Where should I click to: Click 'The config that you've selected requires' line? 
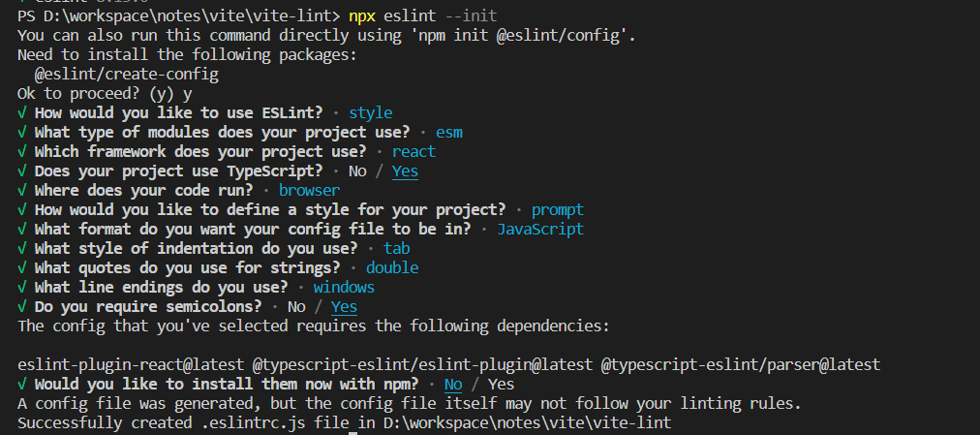[x=313, y=326]
